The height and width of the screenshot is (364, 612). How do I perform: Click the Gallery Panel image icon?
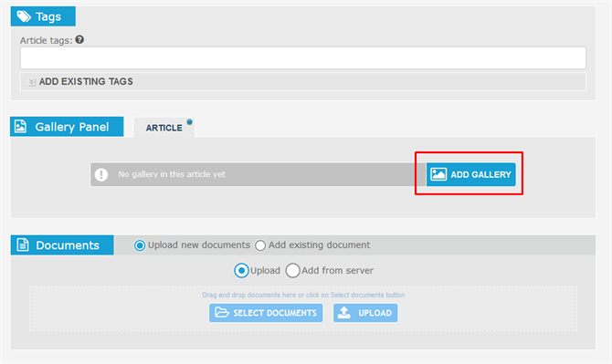coord(20,127)
